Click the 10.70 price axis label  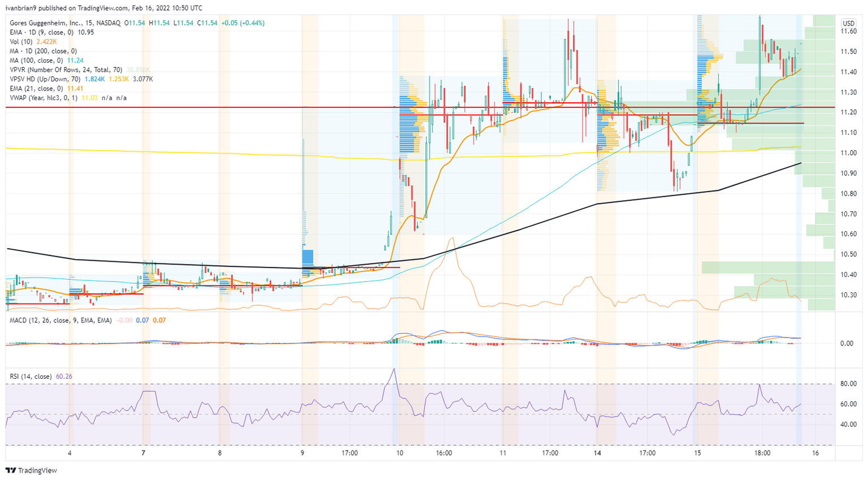pyautogui.click(x=848, y=214)
